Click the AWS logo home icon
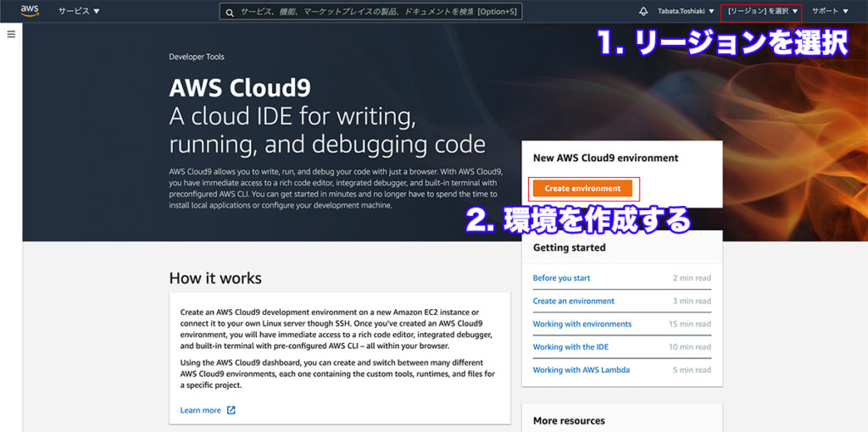The width and height of the screenshot is (868, 432). [x=30, y=11]
